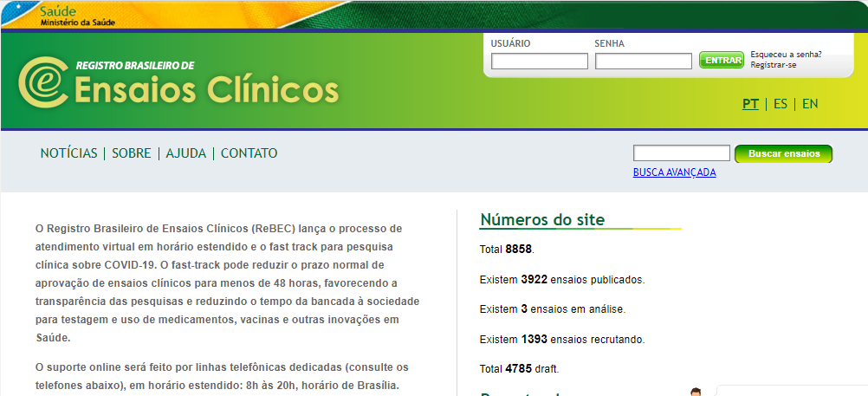
Task: Click the Ensaios Clínicos 'e' logo icon
Action: coord(43,82)
